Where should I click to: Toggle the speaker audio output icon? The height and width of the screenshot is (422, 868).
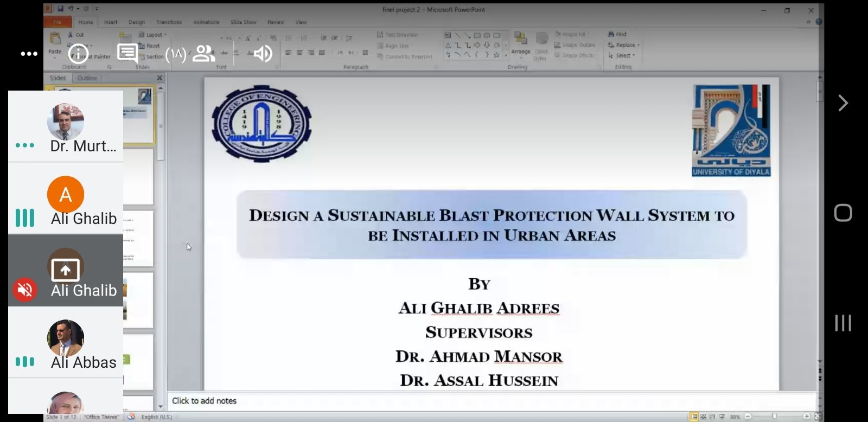pos(263,53)
